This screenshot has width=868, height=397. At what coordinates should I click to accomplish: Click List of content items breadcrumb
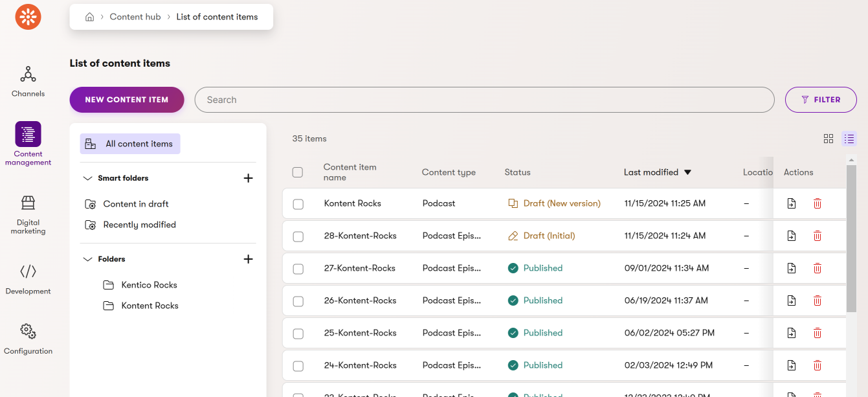217,17
